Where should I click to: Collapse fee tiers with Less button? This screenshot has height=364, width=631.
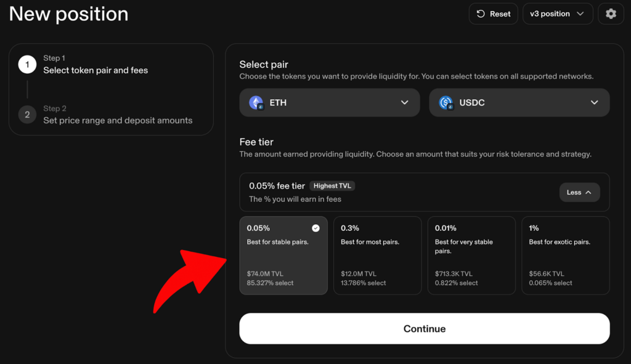[579, 192]
